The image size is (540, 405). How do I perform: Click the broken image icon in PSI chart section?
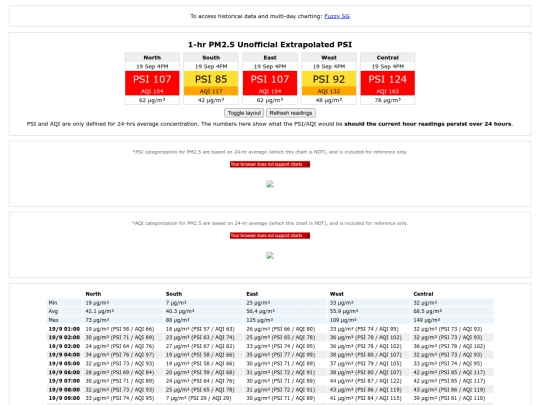point(270,184)
